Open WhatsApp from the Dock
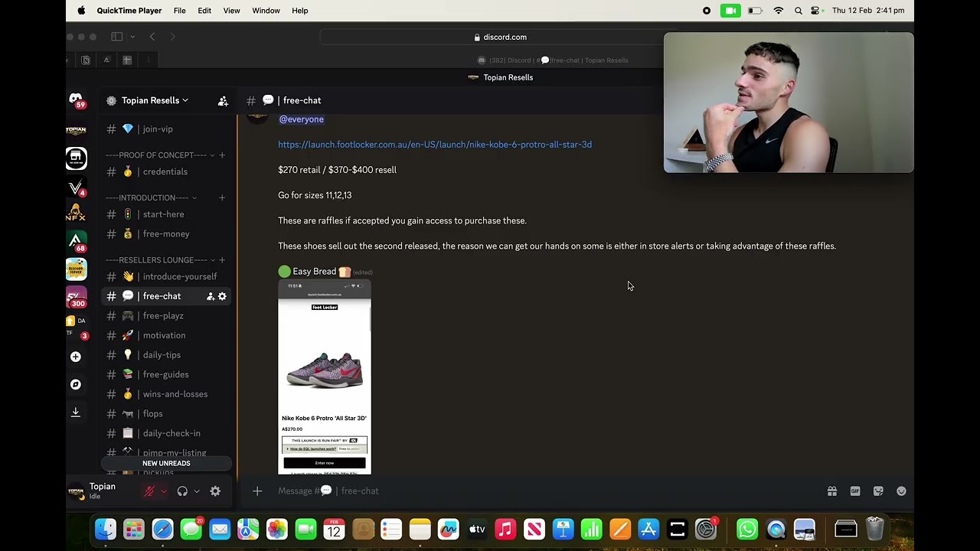The image size is (980, 551). tap(747, 529)
